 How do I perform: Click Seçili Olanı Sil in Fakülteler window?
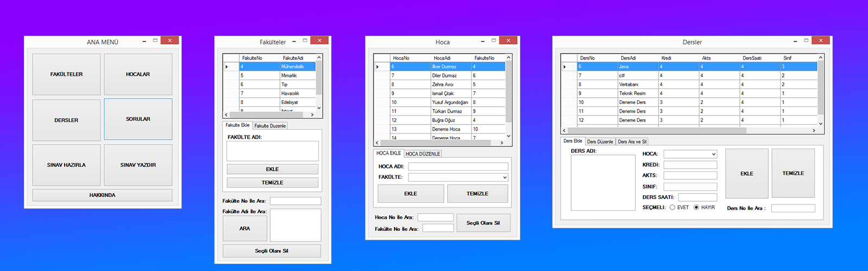272,251
